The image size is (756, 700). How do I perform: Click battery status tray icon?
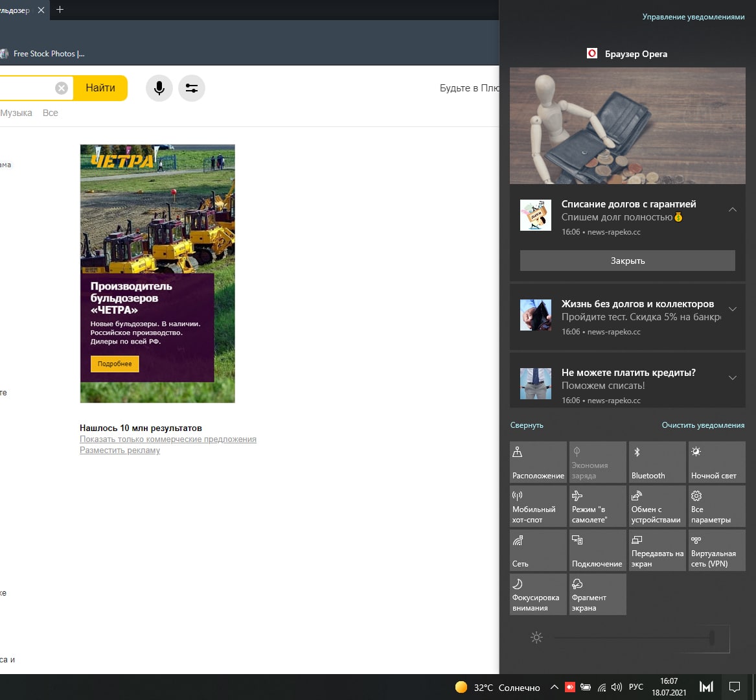coord(586,687)
